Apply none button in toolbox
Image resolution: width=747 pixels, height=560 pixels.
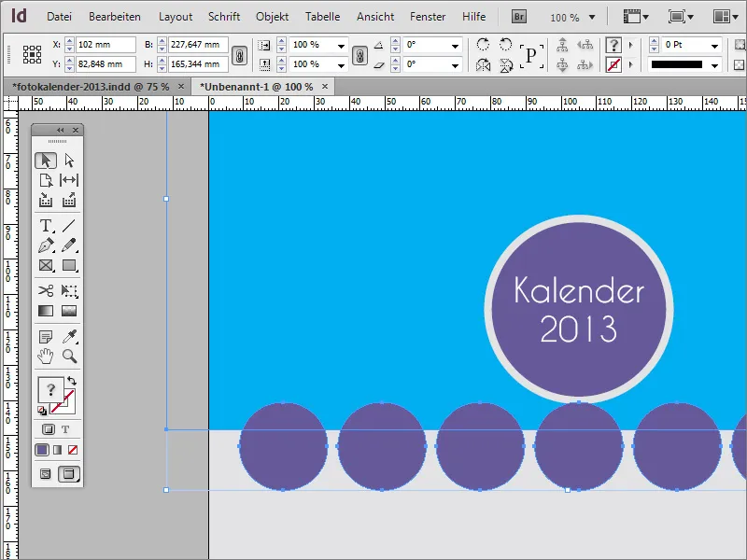(x=73, y=450)
